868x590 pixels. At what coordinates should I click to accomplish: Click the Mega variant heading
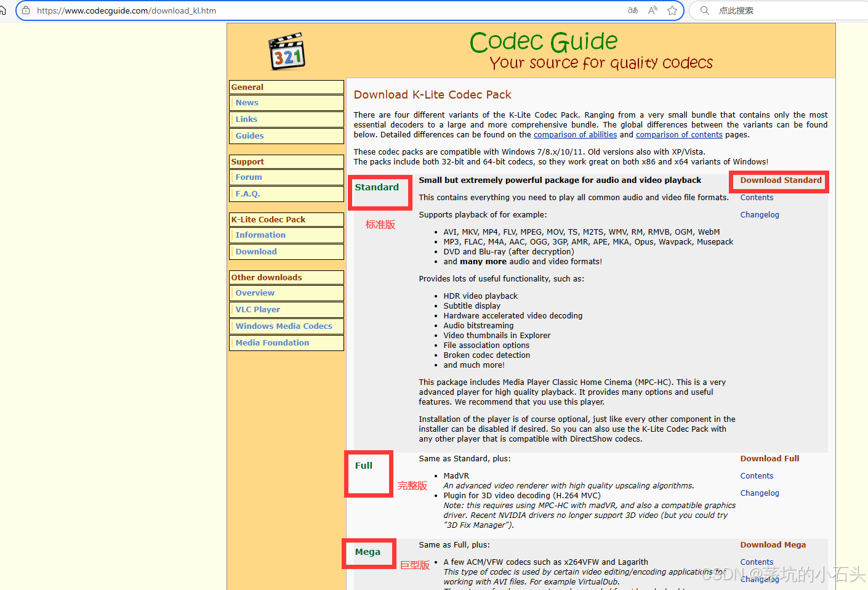368,552
